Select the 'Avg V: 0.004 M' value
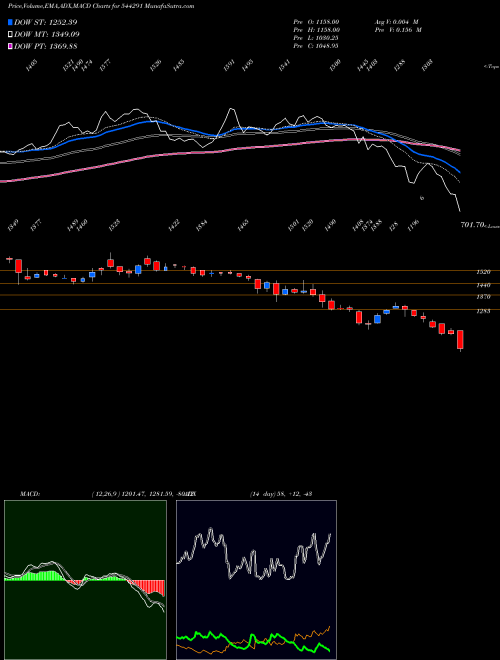Screen dimensions: 500x660 (x=396, y=22)
